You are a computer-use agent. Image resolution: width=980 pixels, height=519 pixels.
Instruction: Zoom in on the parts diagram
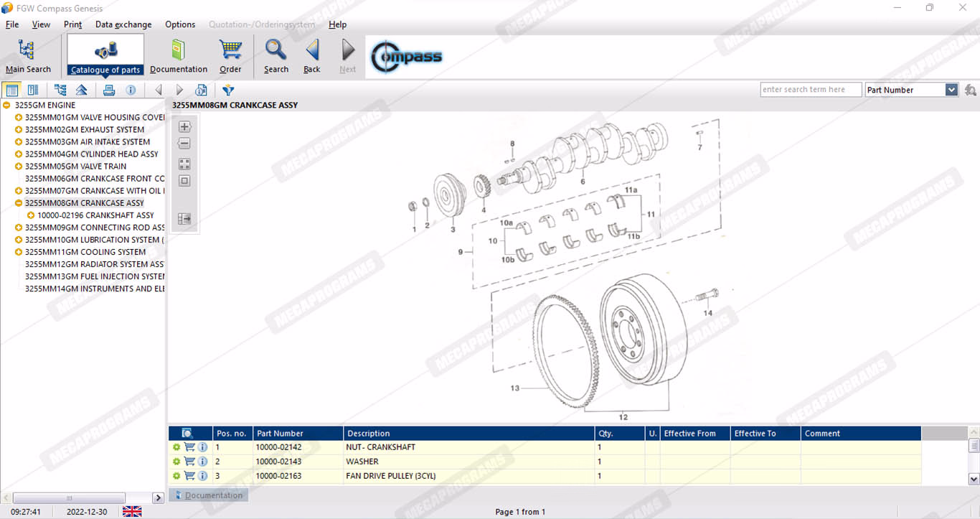point(184,126)
